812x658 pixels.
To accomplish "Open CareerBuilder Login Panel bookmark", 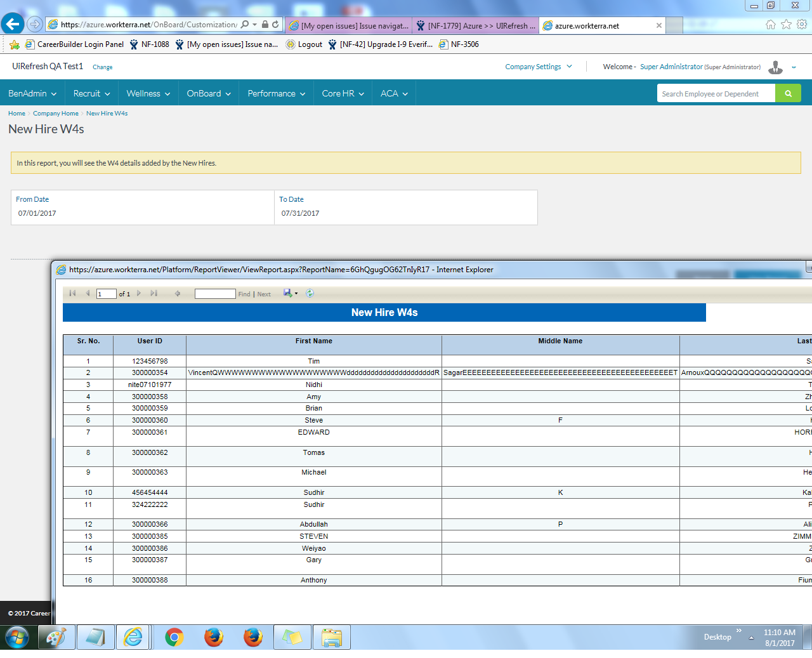I will point(74,44).
